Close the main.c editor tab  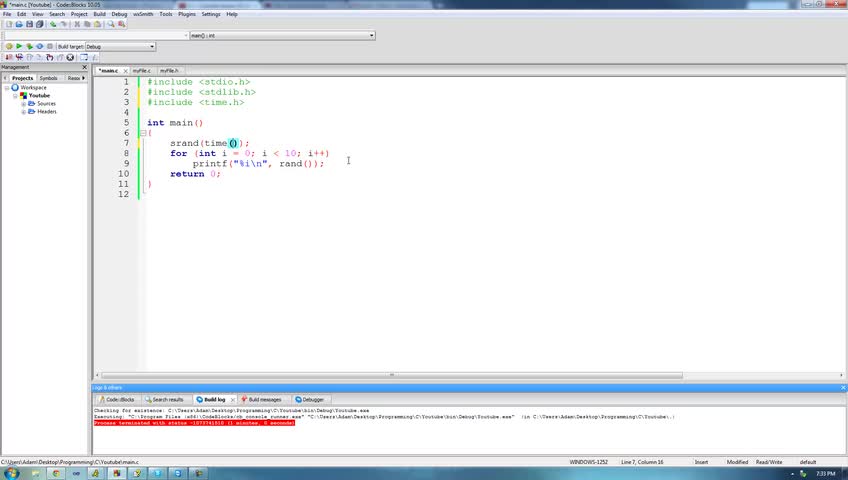(125, 71)
